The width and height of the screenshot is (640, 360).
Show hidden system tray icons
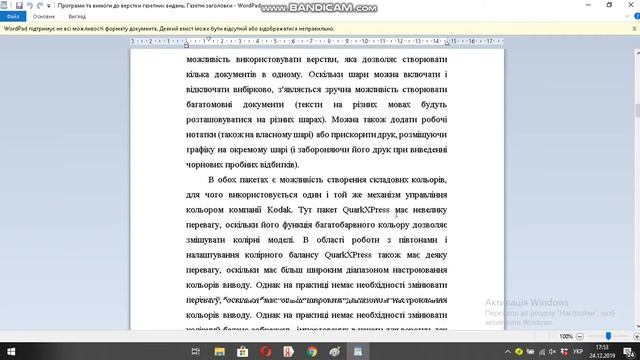507,351
